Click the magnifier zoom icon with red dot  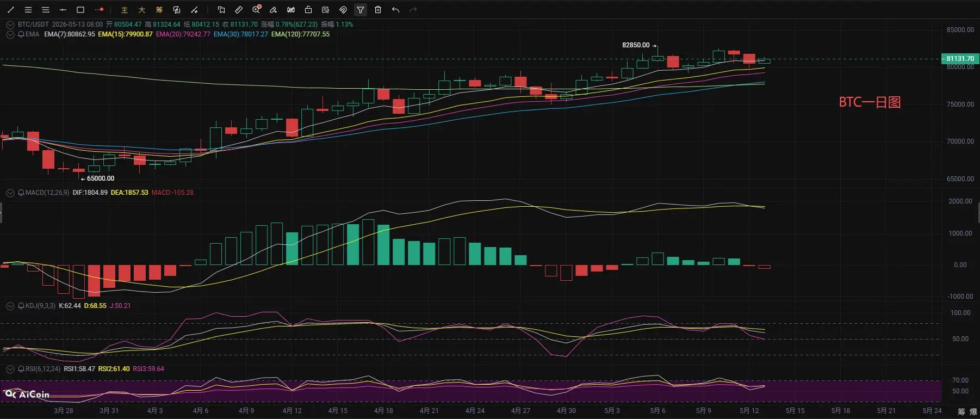(x=257, y=9)
